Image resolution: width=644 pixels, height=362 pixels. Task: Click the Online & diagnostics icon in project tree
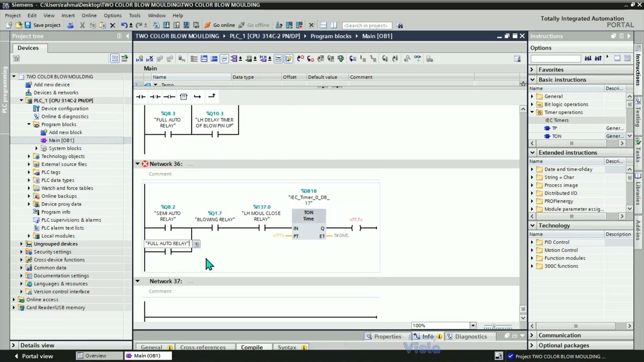point(36,117)
